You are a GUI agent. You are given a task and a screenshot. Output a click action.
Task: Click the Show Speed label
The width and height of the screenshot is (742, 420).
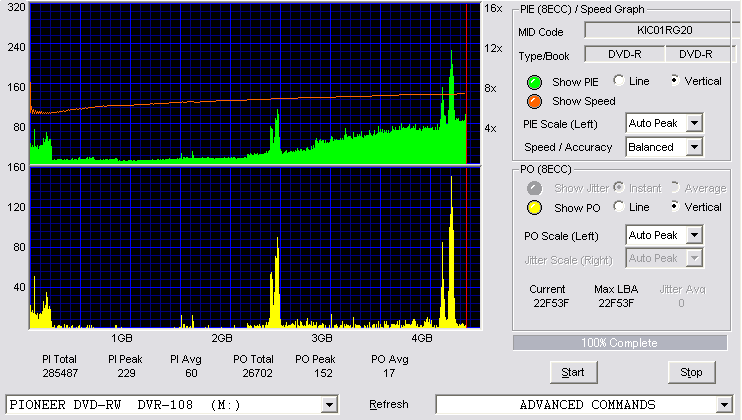click(x=583, y=101)
